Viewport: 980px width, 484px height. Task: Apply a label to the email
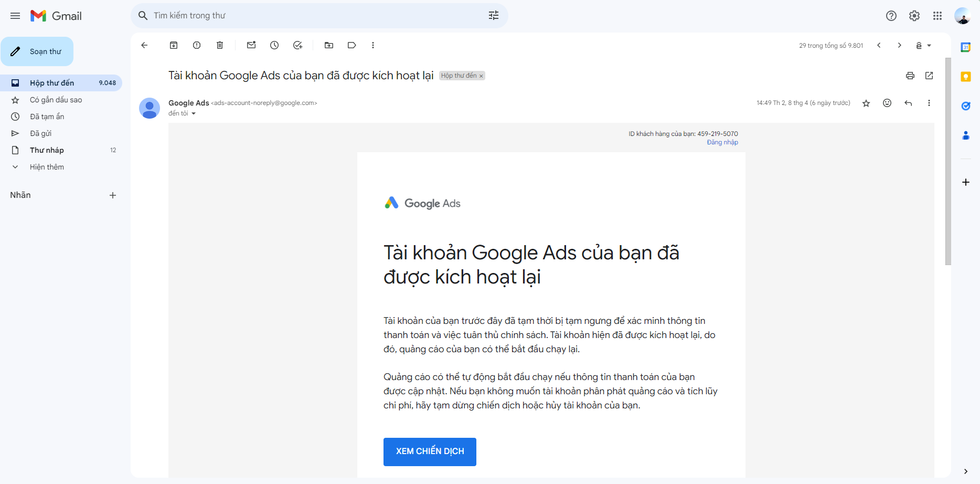[352, 45]
